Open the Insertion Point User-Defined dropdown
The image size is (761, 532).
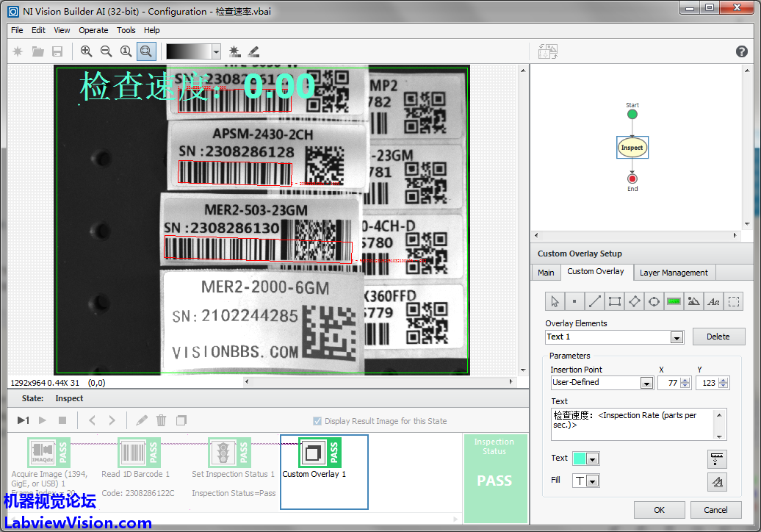[646, 383]
